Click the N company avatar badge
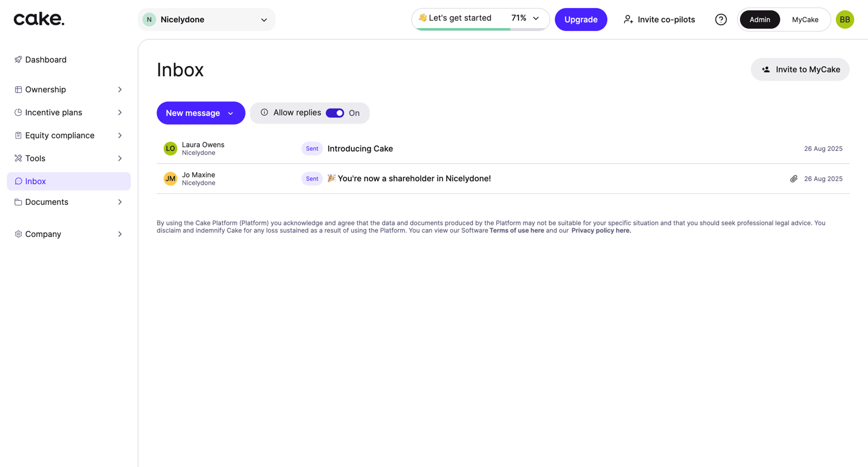The height and width of the screenshot is (467, 868). click(149, 20)
